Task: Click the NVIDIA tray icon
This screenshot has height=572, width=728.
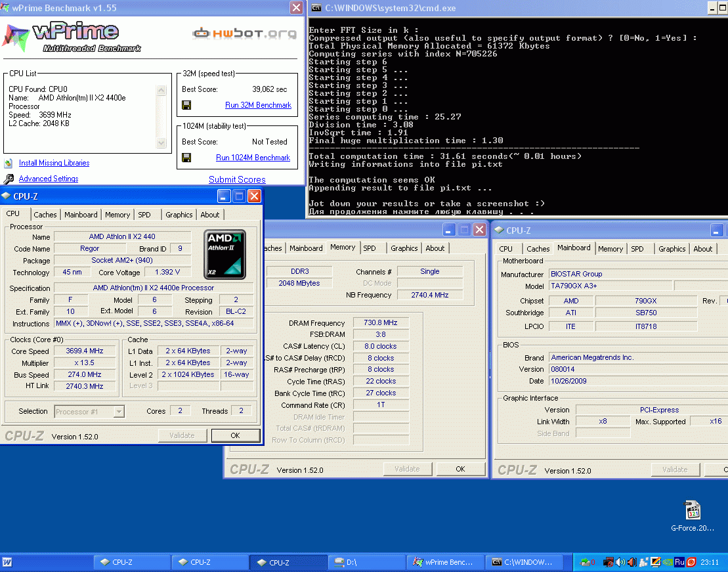Action: pos(668,562)
